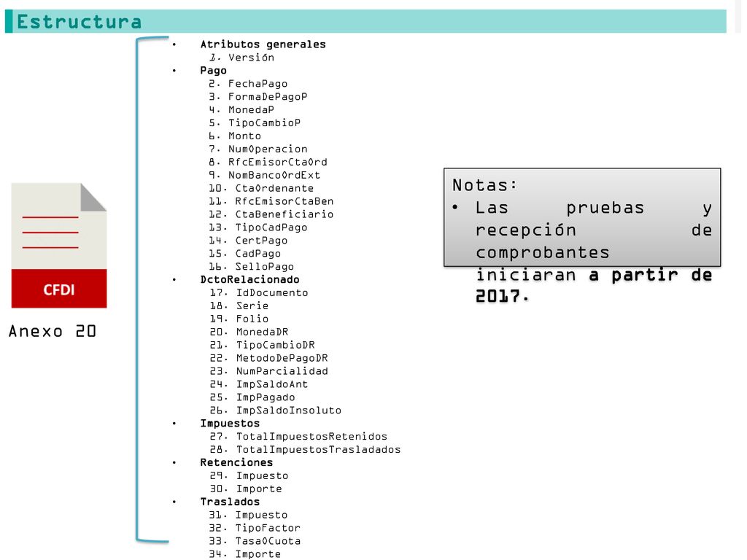This screenshot has width=747, height=560.
Task: Click item 23. NumParcialidad
Action: pyautogui.click(x=269, y=371)
